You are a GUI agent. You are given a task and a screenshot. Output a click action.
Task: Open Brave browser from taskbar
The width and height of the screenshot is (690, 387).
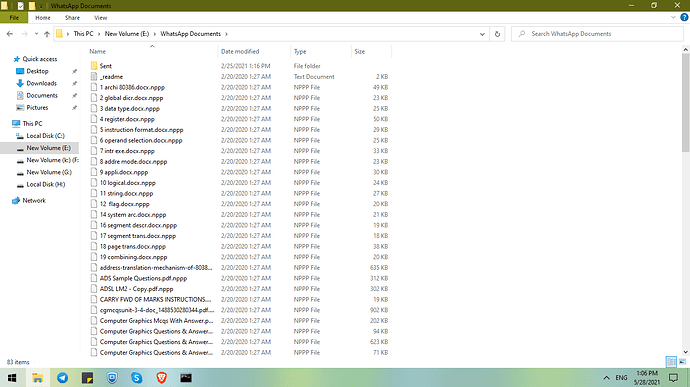click(161, 378)
